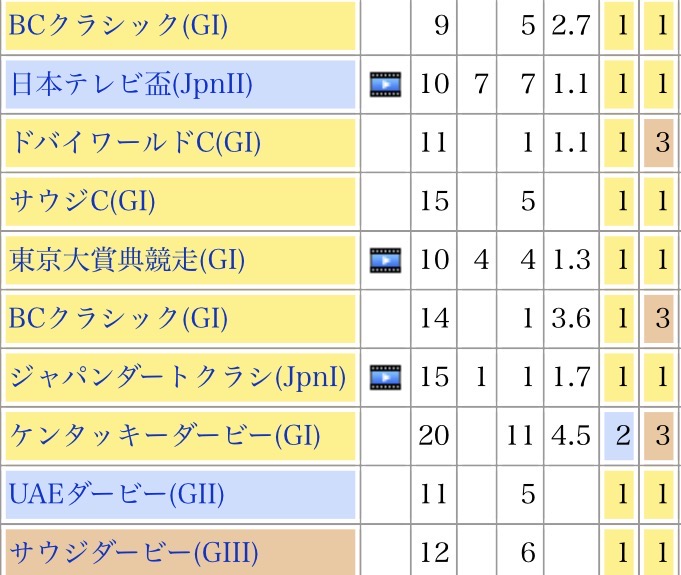View the ケンタッキーダービー(GI) race link

click(164, 436)
